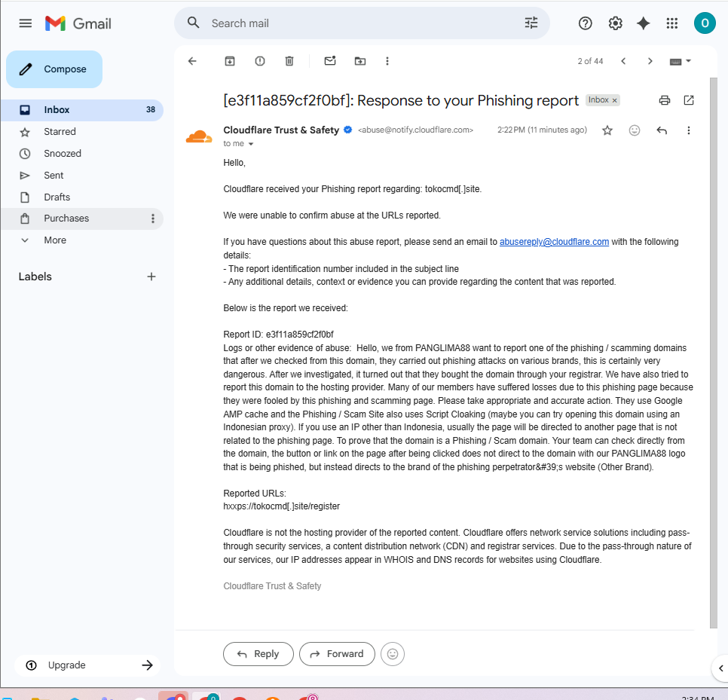The width and height of the screenshot is (728, 700).
Task: Click the Inbox unread count 38
Action: click(x=151, y=110)
